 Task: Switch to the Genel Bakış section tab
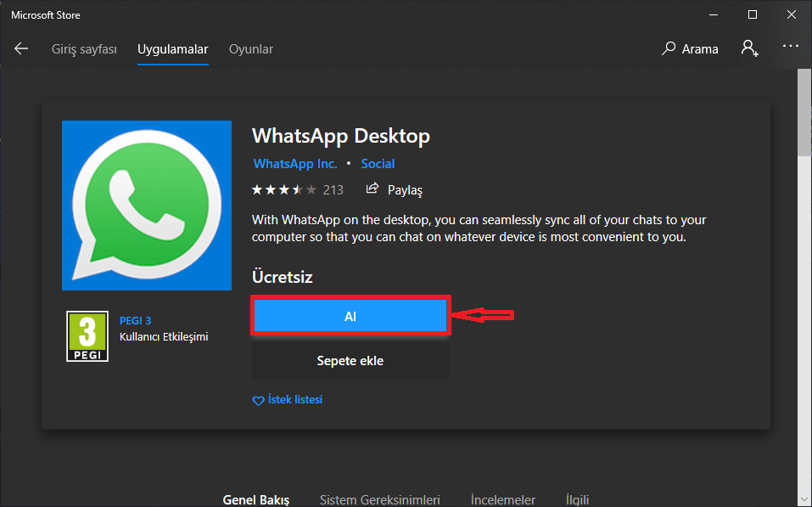[256, 499]
